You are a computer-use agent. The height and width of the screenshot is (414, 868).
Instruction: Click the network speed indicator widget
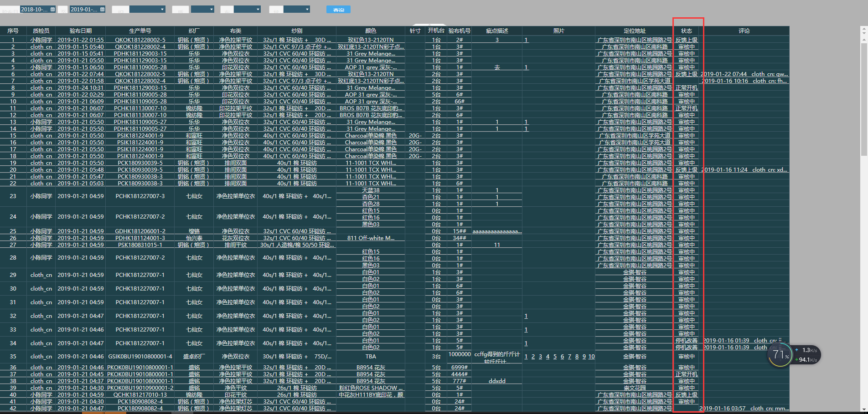806,355
